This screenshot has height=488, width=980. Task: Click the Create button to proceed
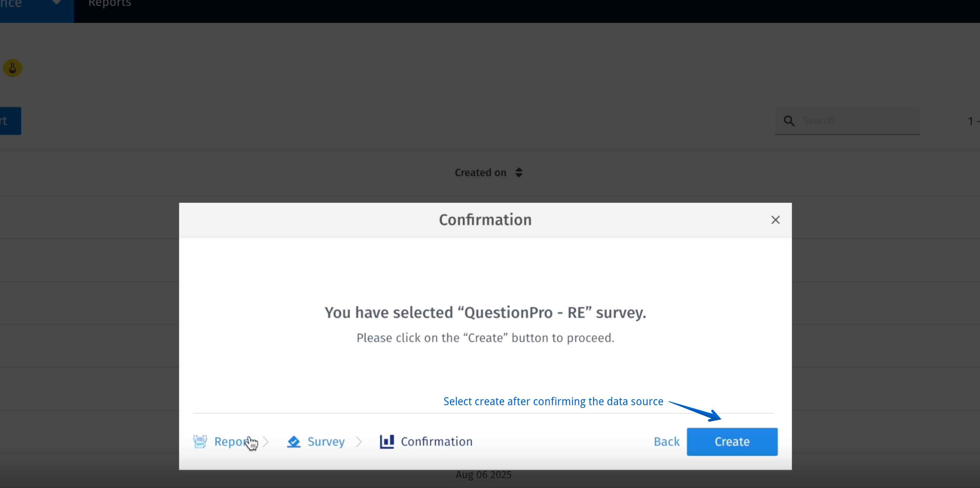(732, 441)
